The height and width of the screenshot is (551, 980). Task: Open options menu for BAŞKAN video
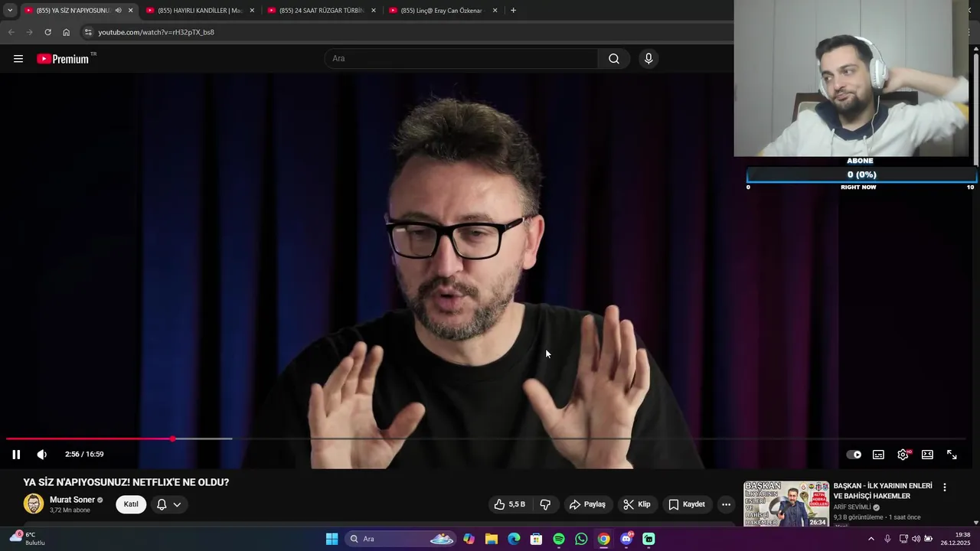(x=944, y=487)
